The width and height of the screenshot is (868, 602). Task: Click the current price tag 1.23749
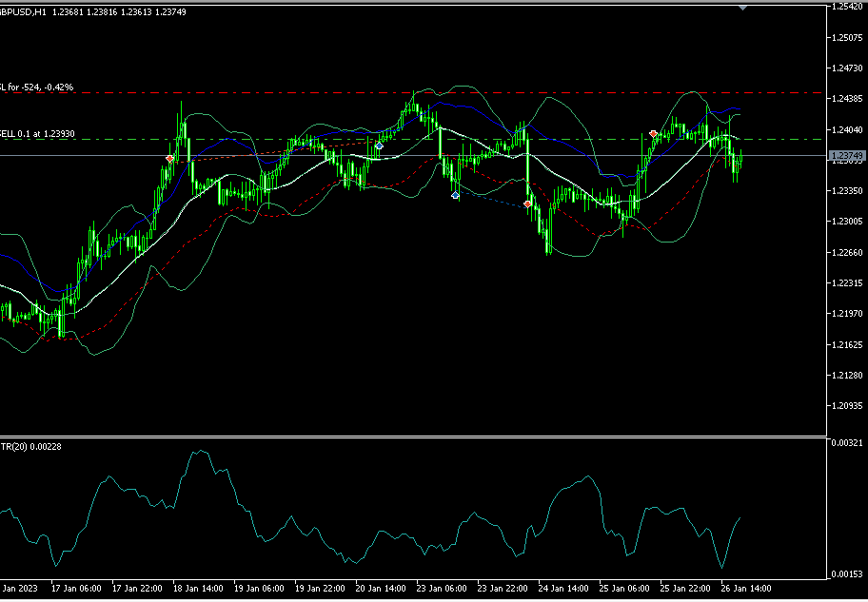[x=846, y=155]
